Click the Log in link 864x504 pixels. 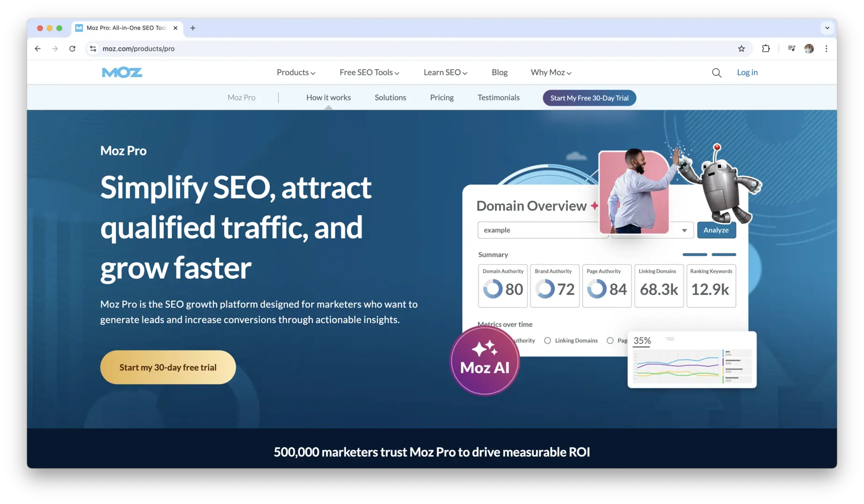point(747,72)
